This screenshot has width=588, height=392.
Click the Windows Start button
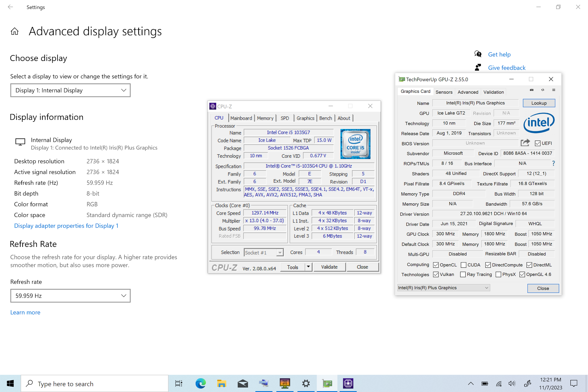pos(10,383)
